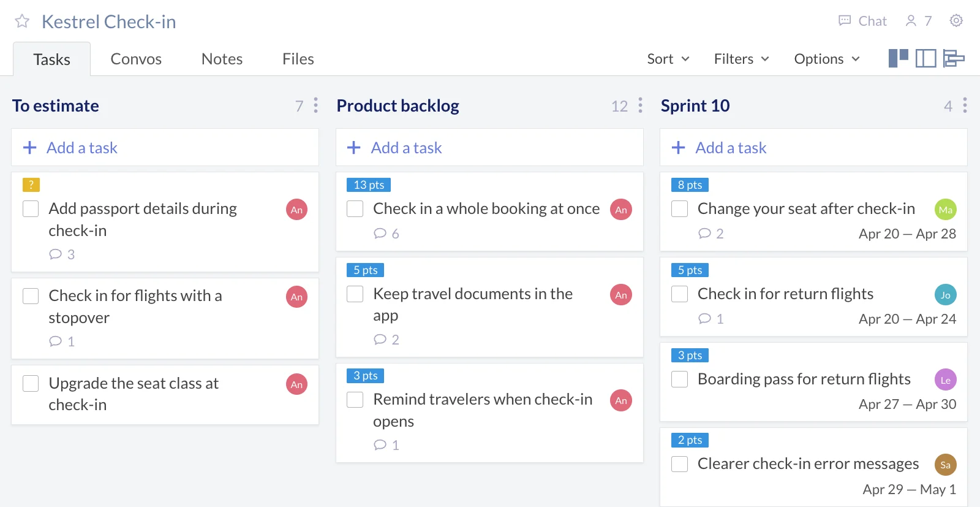980x507 pixels.
Task: Check off Boarding pass for return flights
Action: (680, 379)
